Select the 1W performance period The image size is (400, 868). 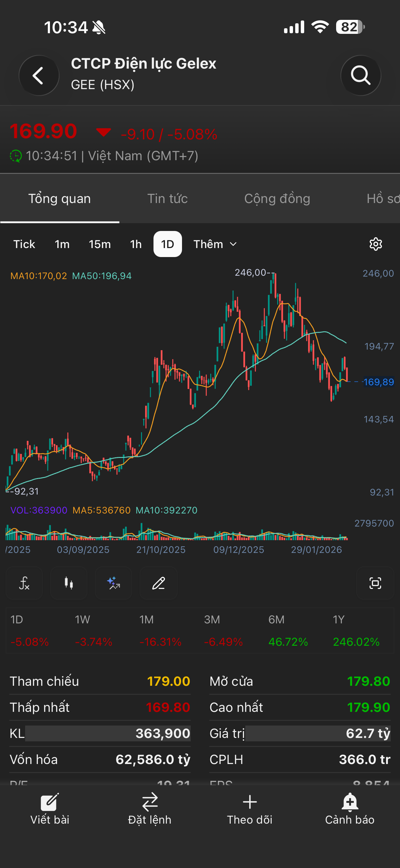pyautogui.click(x=82, y=619)
